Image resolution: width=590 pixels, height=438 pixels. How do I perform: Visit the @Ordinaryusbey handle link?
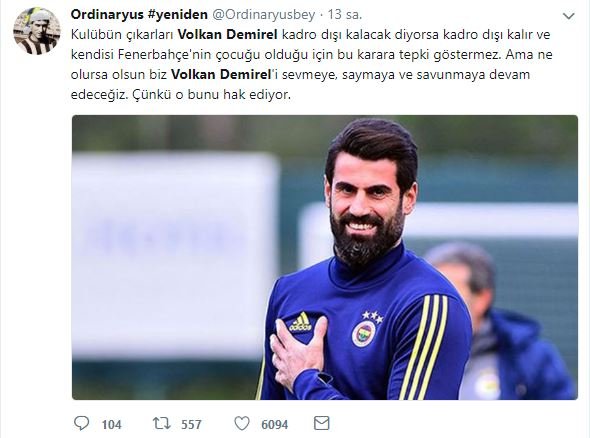tap(264, 15)
